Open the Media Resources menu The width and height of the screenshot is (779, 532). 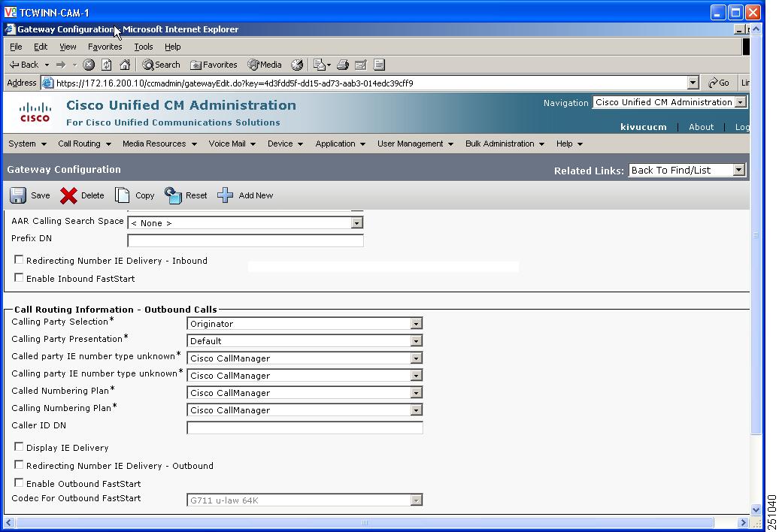click(x=159, y=144)
